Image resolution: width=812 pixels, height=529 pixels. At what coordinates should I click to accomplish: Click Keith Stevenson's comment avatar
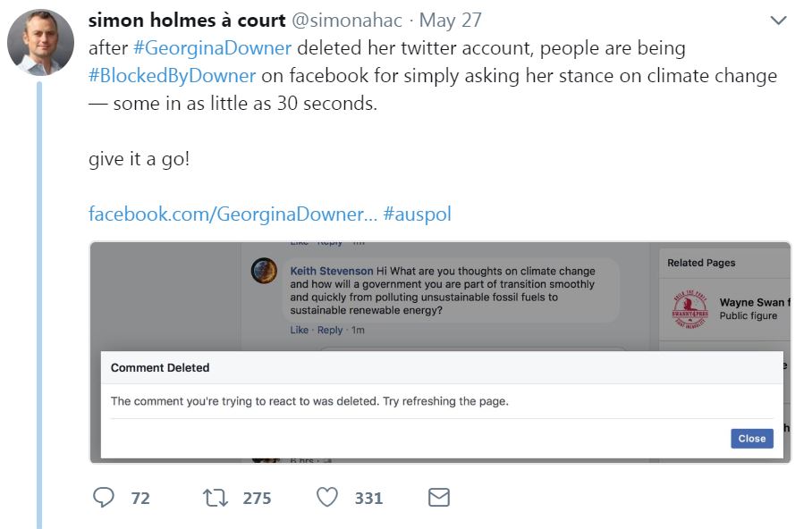[x=264, y=272]
